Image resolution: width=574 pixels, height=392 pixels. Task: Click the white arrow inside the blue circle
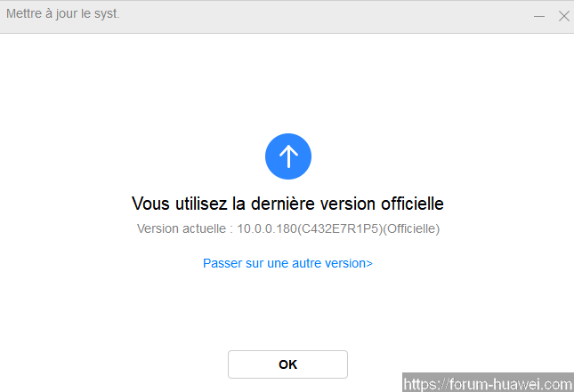click(x=287, y=157)
